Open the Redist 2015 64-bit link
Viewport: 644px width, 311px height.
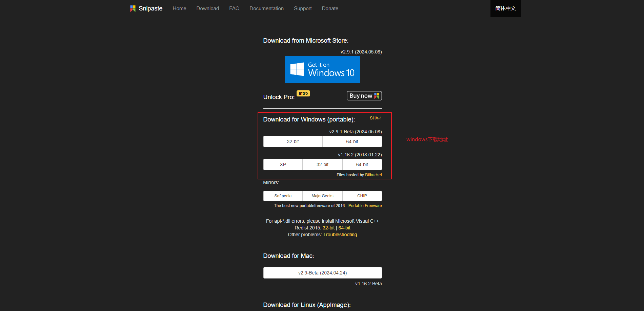coord(344,228)
